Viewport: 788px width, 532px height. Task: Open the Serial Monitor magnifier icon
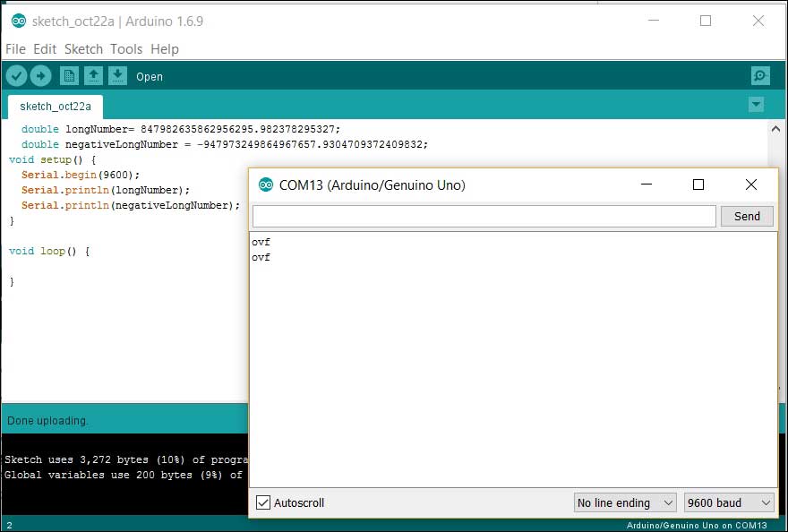(759, 76)
